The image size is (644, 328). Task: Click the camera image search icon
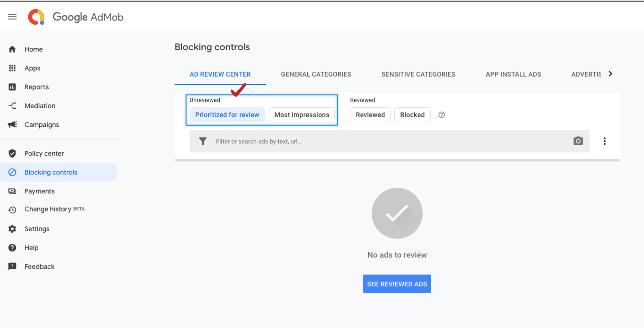(578, 141)
